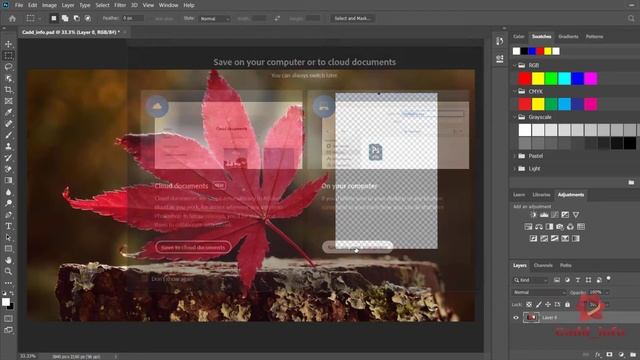Toggle Lock transparent pixels

click(529, 304)
